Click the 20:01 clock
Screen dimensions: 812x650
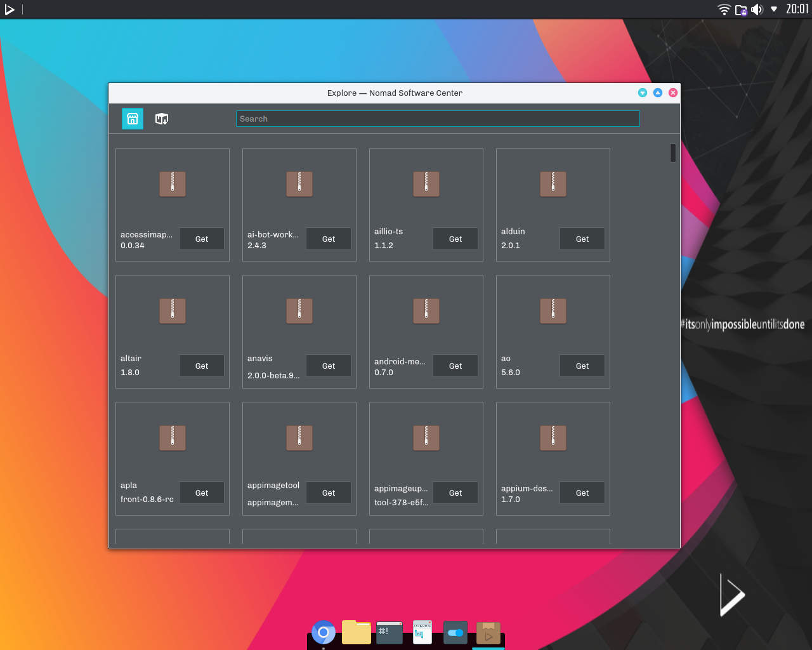(797, 9)
